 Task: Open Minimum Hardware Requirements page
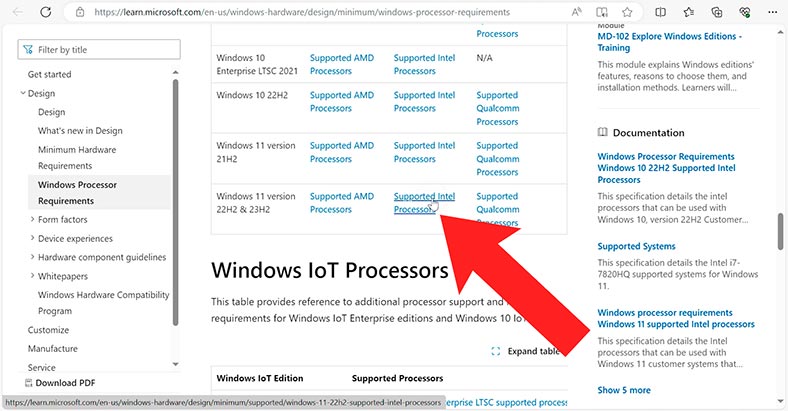point(77,158)
